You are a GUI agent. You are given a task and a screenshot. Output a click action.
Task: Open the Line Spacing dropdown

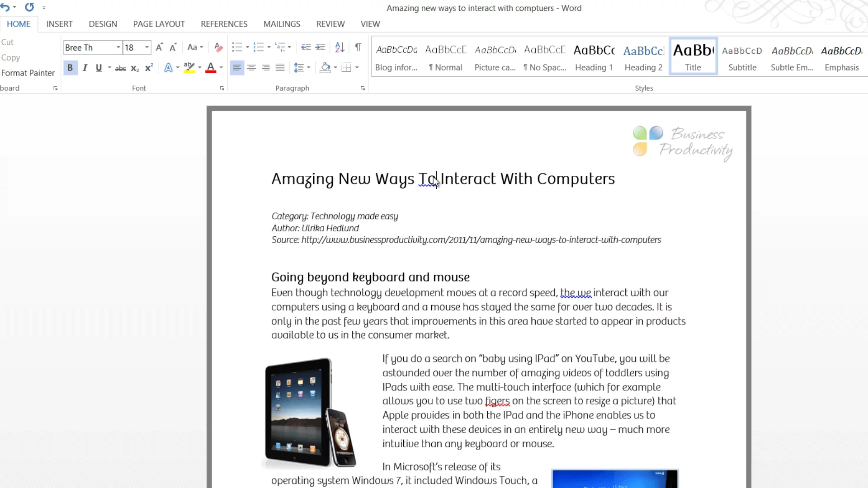pyautogui.click(x=308, y=68)
